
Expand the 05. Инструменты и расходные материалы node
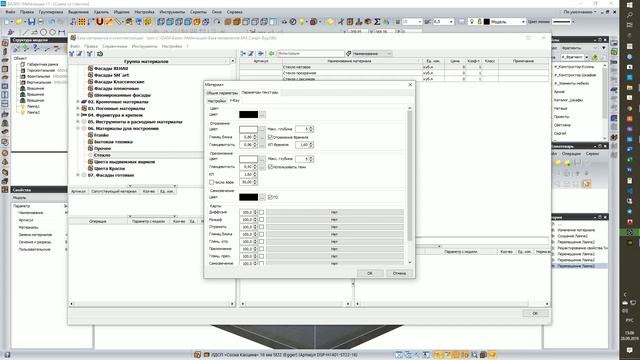[78, 122]
